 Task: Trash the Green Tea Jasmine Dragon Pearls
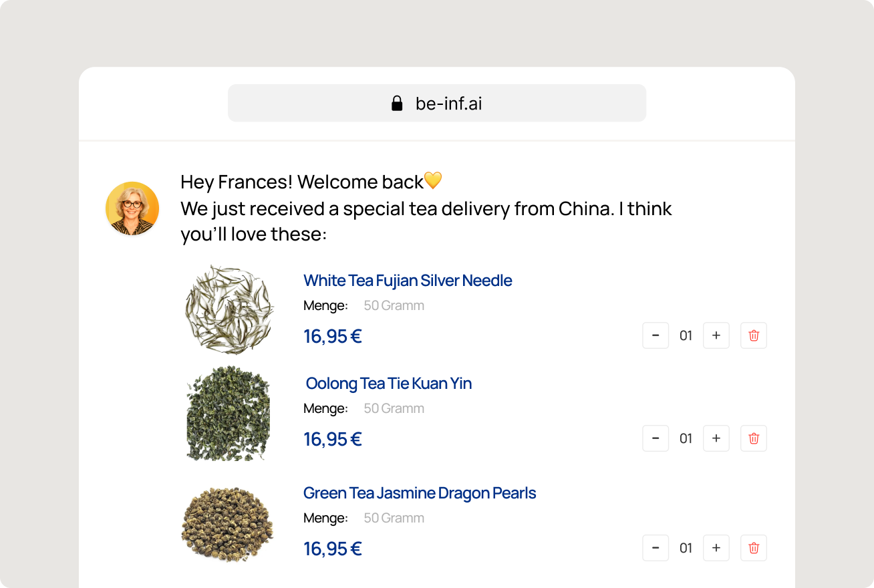pos(754,548)
